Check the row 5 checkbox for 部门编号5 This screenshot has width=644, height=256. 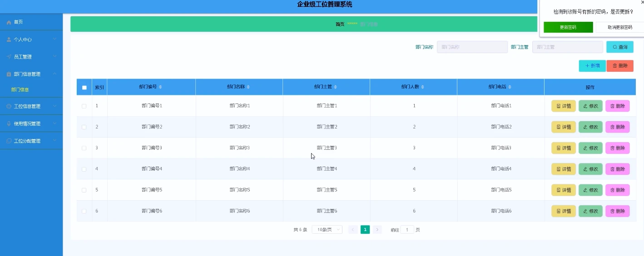(x=84, y=190)
